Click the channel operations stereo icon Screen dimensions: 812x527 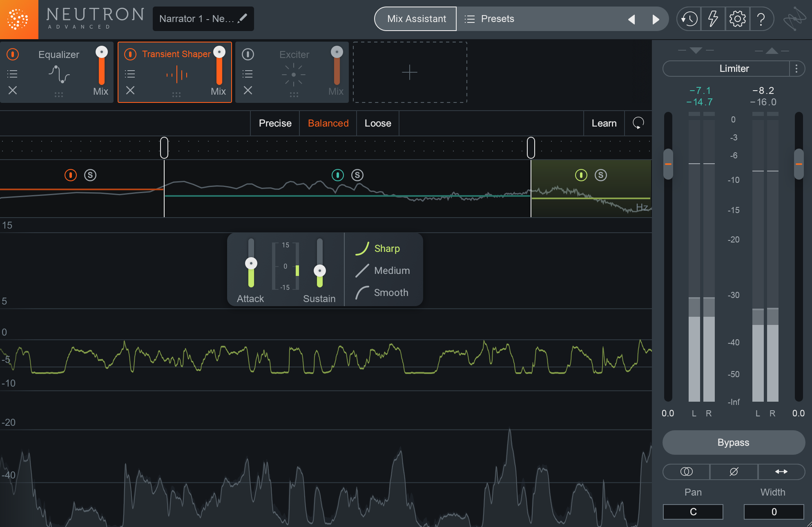tap(686, 471)
